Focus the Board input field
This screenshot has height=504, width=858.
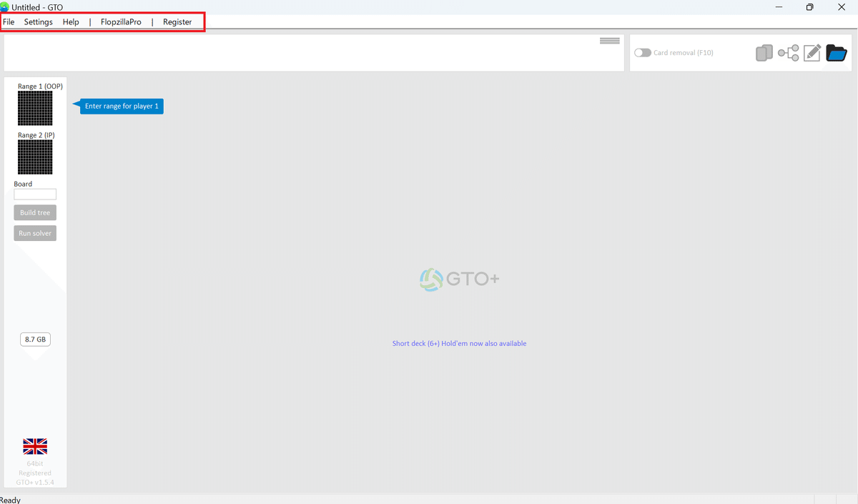35,194
